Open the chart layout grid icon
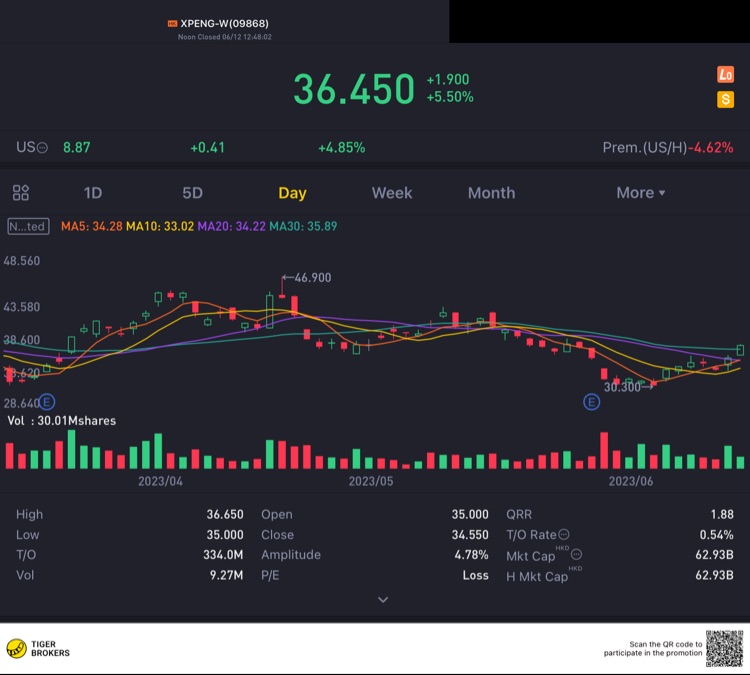 [x=21, y=193]
